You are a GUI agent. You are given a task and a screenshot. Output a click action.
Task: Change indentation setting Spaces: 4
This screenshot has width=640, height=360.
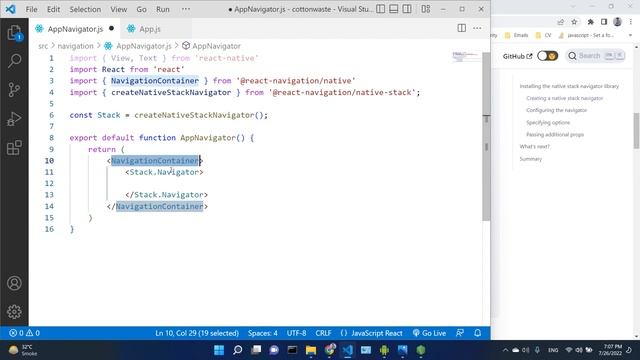(262, 333)
